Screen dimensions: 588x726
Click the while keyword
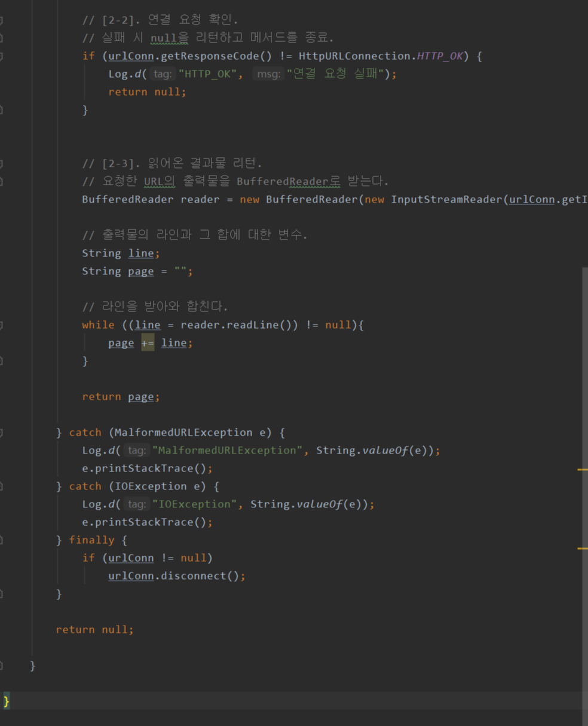pos(98,325)
